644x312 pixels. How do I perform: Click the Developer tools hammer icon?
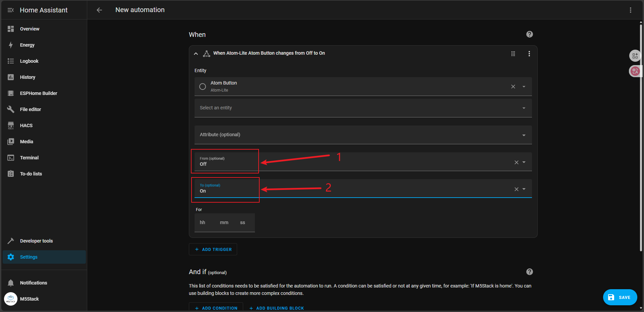11,241
